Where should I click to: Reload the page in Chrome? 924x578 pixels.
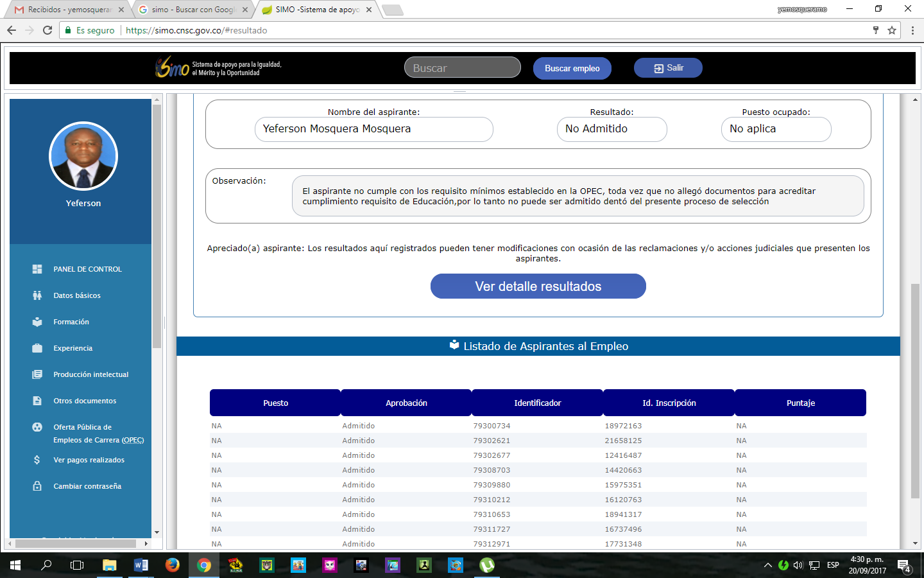pos(47,30)
